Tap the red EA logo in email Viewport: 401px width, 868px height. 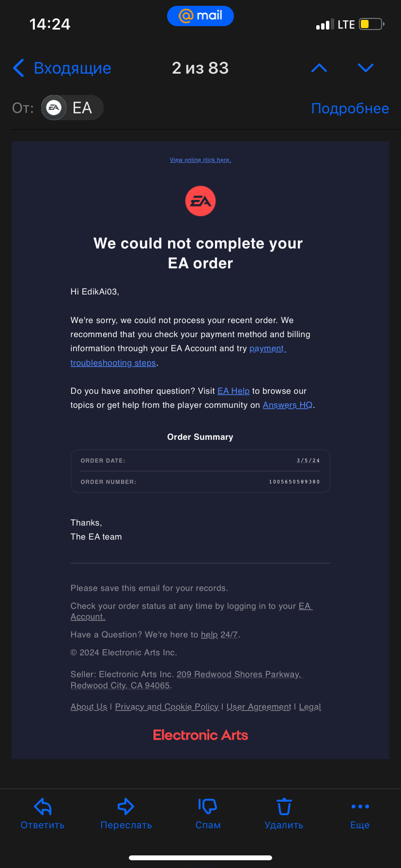[x=200, y=201]
